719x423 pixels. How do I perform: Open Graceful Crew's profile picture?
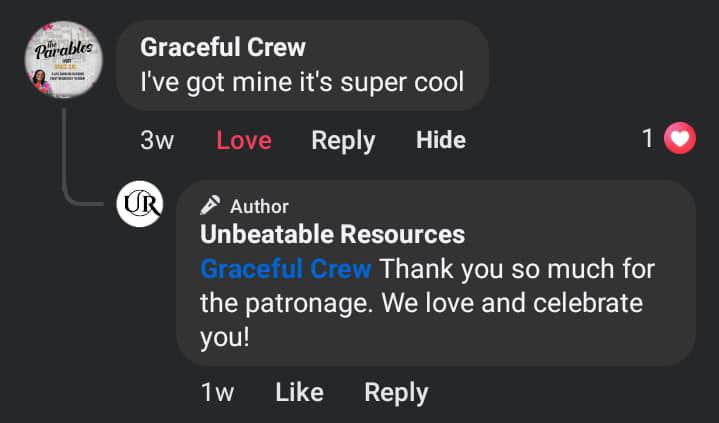point(63,60)
